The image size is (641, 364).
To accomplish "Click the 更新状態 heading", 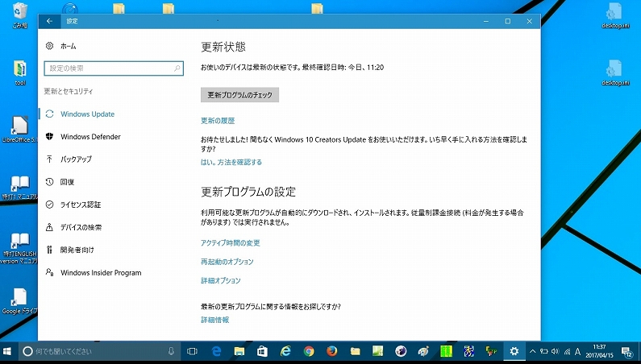I will click(x=223, y=47).
